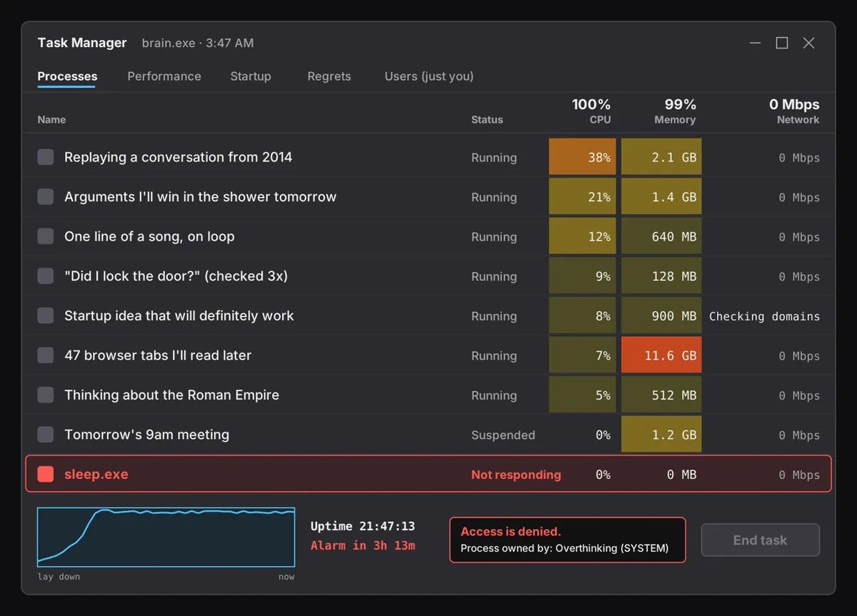The width and height of the screenshot is (857, 616).
Task: Sort by the 0 Mbps Network column header
Action: click(x=794, y=111)
